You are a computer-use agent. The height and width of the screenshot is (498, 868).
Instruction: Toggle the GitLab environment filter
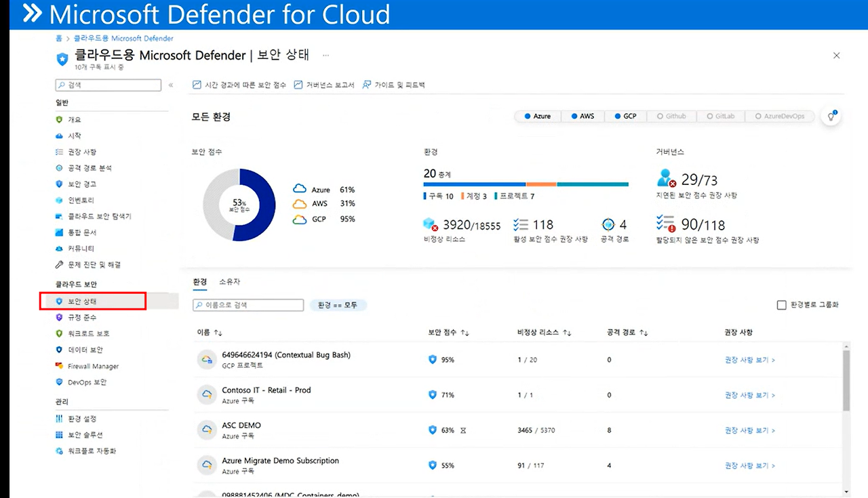click(x=720, y=117)
